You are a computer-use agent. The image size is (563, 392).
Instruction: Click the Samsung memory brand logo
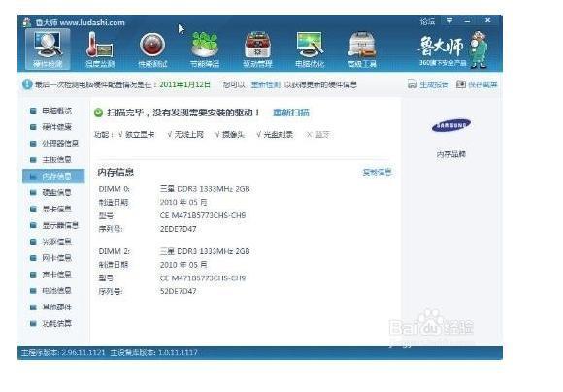click(451, 125)
